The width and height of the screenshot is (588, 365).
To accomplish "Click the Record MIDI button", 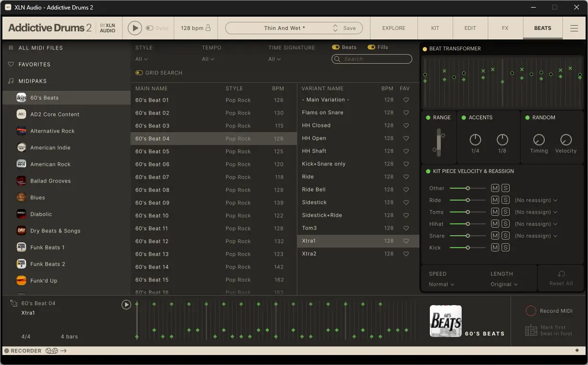I will pyautogui.click(x=549, y=311).
